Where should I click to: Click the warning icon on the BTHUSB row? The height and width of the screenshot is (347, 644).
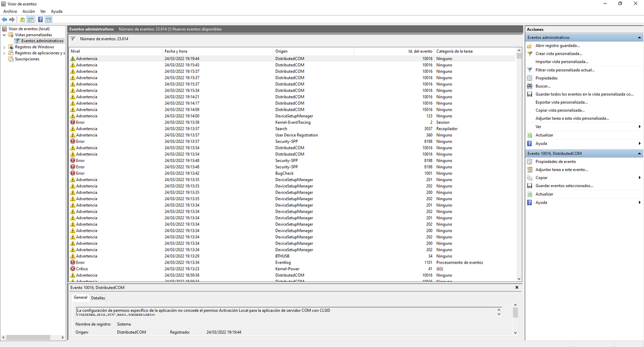point(73,256)
